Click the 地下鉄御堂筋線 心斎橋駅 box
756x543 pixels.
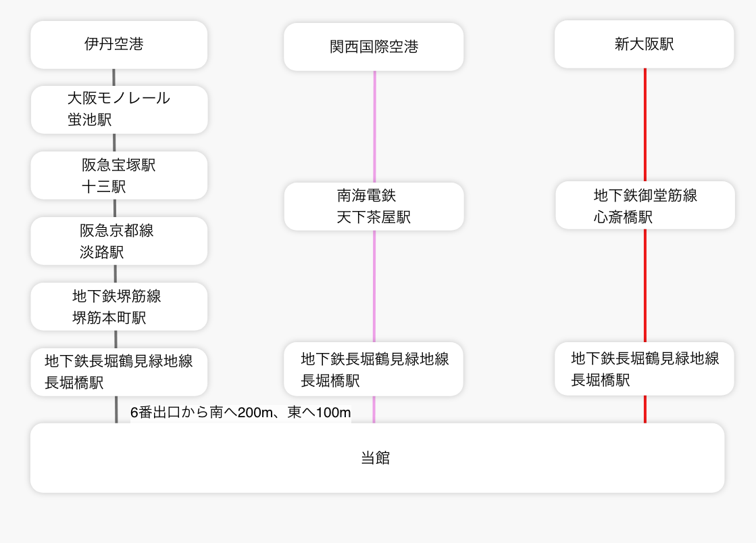click(645, 205)
